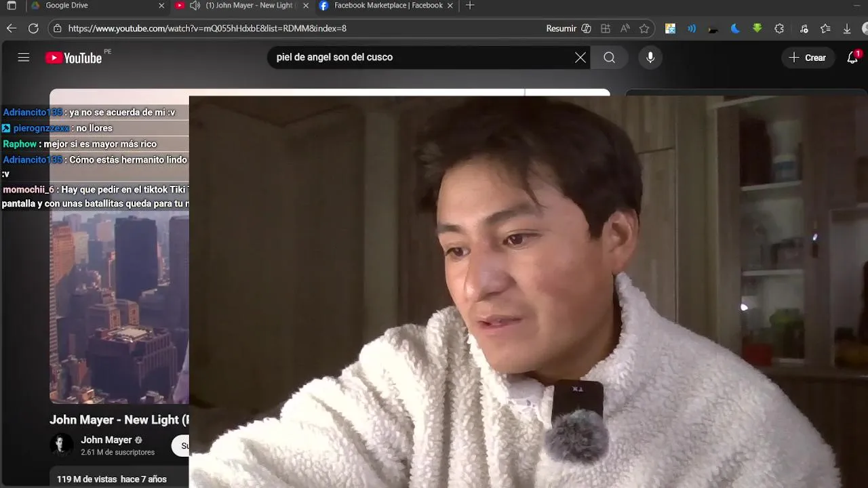Click the 2.61 M de suscriptores text

pos(117,452)
